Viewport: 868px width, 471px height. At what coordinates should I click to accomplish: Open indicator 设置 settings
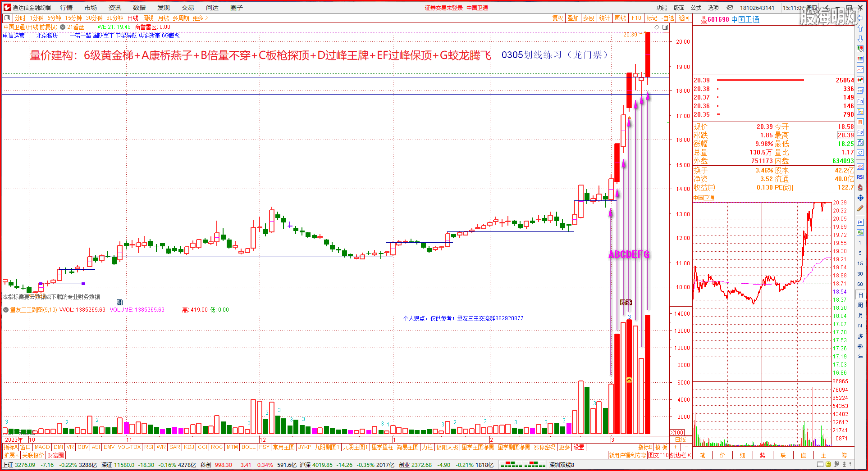[579, 447]
